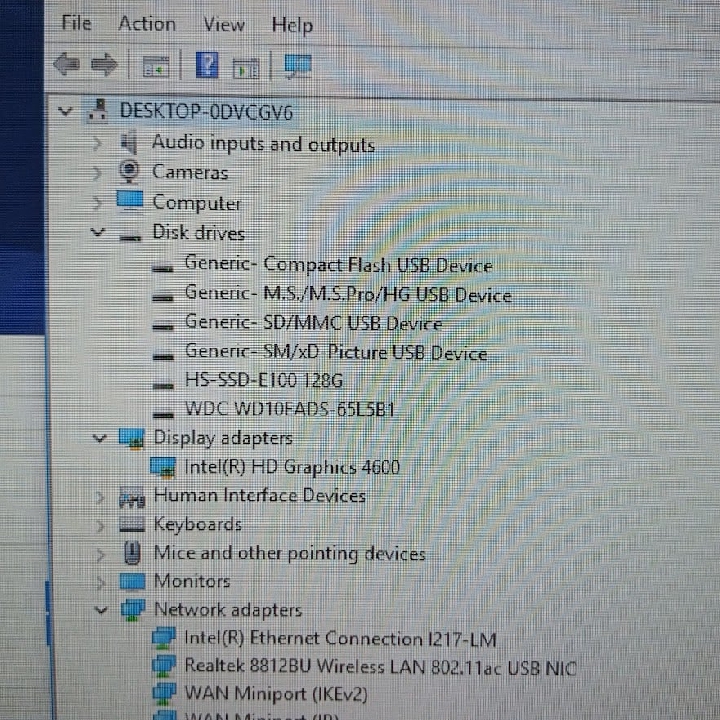Select the DESKTOP-0DVCGV6 computer icon
Image resolution: width=720 pixels, height=720 pixels.
(97, 112)
